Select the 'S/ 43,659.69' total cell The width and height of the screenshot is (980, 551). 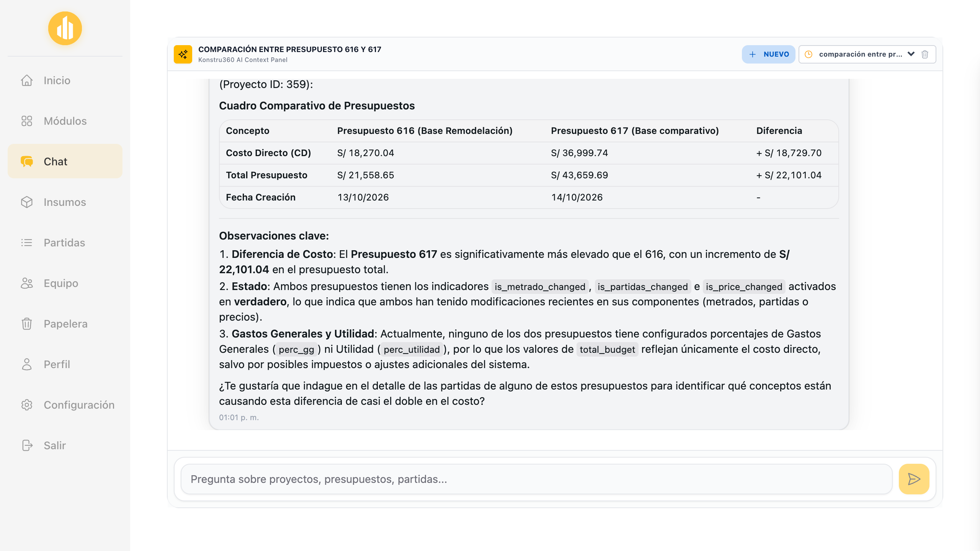580,175
